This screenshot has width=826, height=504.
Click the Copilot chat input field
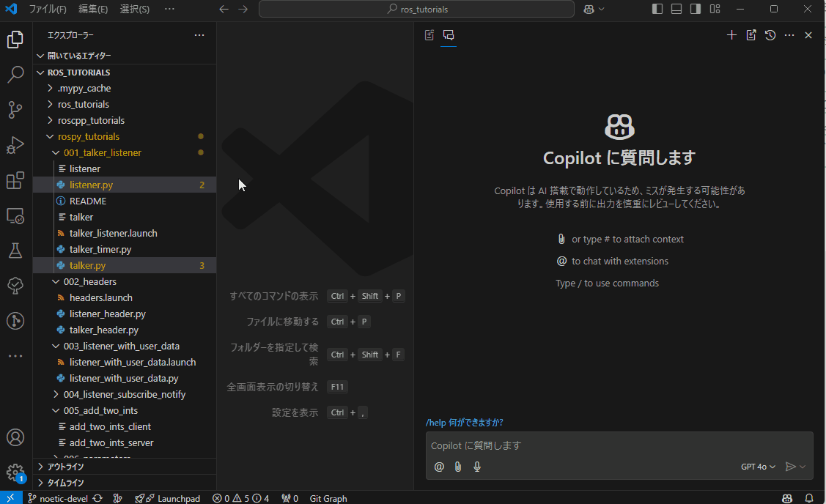pyautogui.click(x=619, y=445)
